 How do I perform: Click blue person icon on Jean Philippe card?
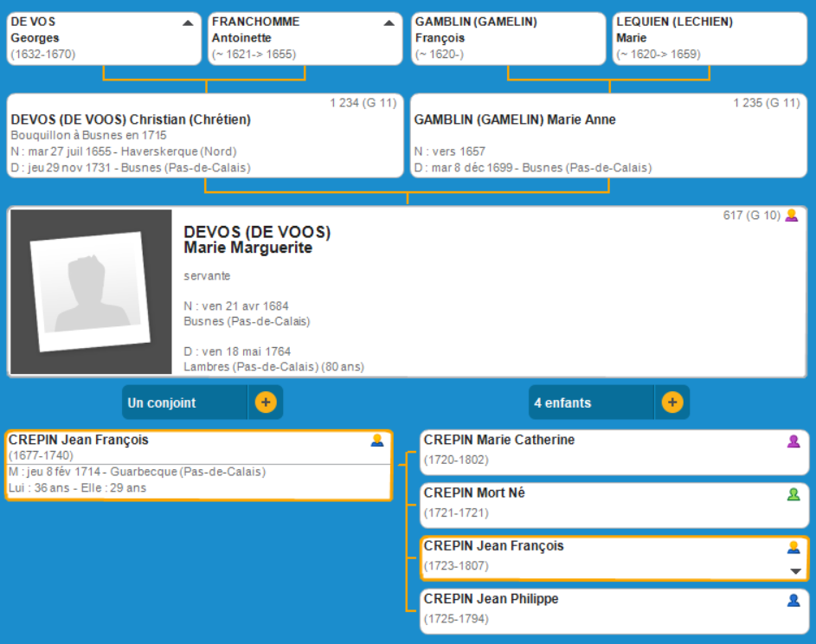pos(794,600)
